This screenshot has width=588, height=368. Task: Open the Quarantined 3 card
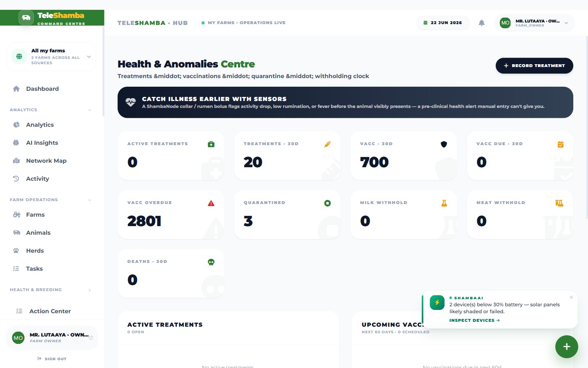pos(287,215)
